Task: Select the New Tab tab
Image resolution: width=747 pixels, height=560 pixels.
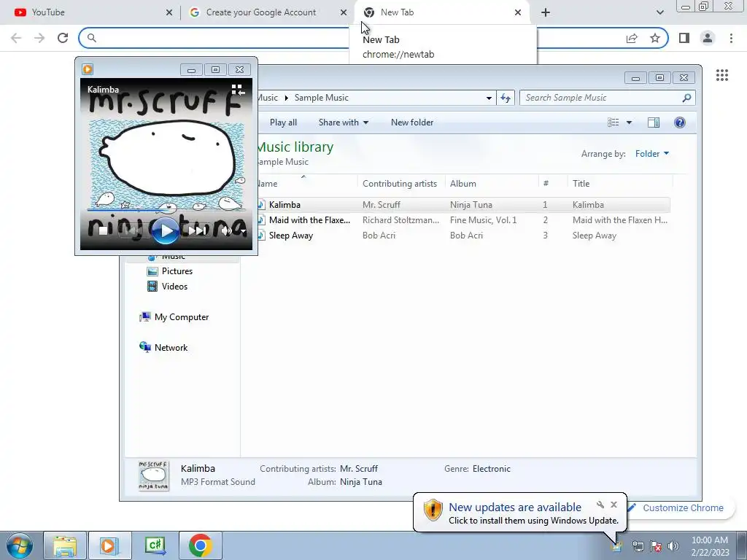Action: tap(442, 12)
